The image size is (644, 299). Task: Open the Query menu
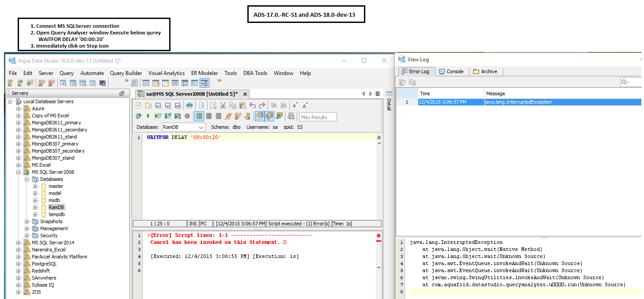pyautogui.click(x=67, y=73)
